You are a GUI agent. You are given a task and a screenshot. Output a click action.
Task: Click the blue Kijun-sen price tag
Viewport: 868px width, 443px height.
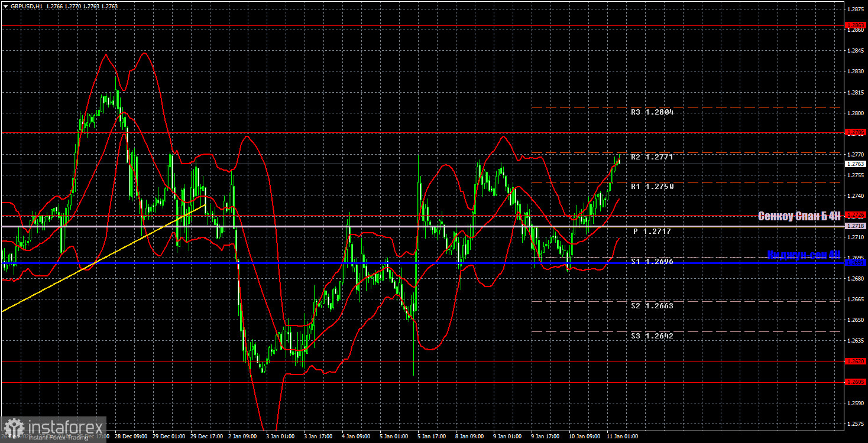[x=856, y=262]
